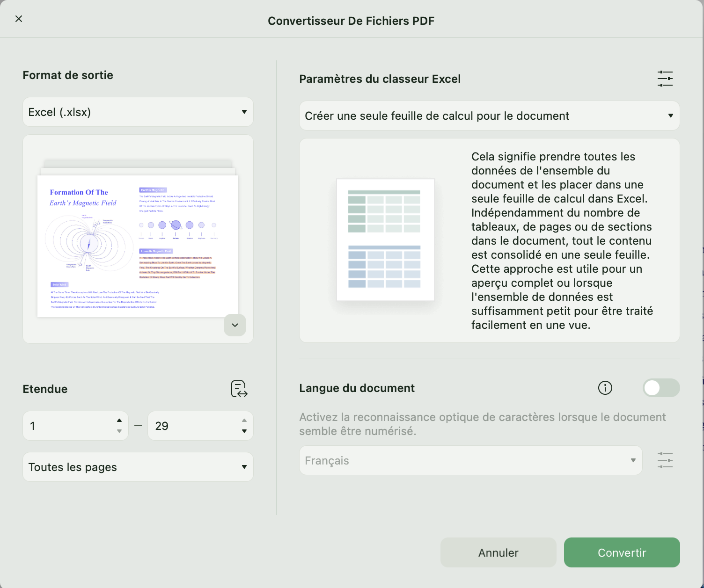Open the info icon beside Langue du document
This screenshot has width=704, height=588.
click(x=605, y=388)
